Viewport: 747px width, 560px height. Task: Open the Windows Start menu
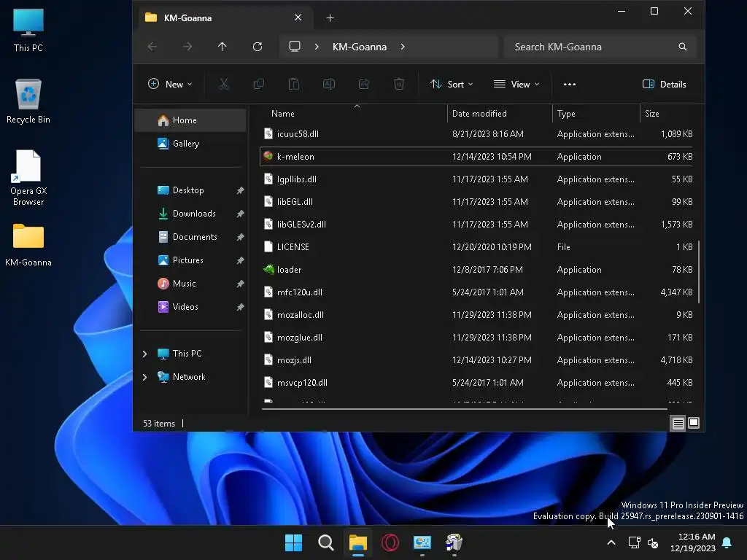[x=293, y=542]
